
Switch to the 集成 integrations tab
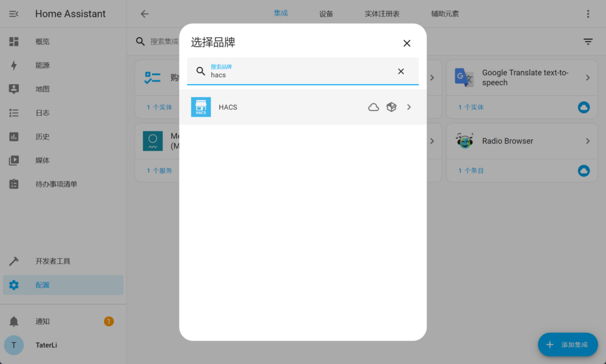(281, 14)
